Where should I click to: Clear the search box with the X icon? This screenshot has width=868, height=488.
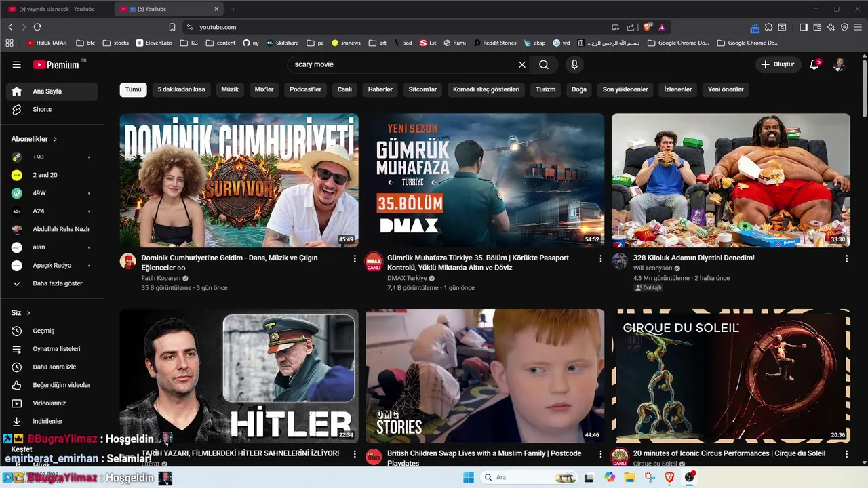(522, 64)
